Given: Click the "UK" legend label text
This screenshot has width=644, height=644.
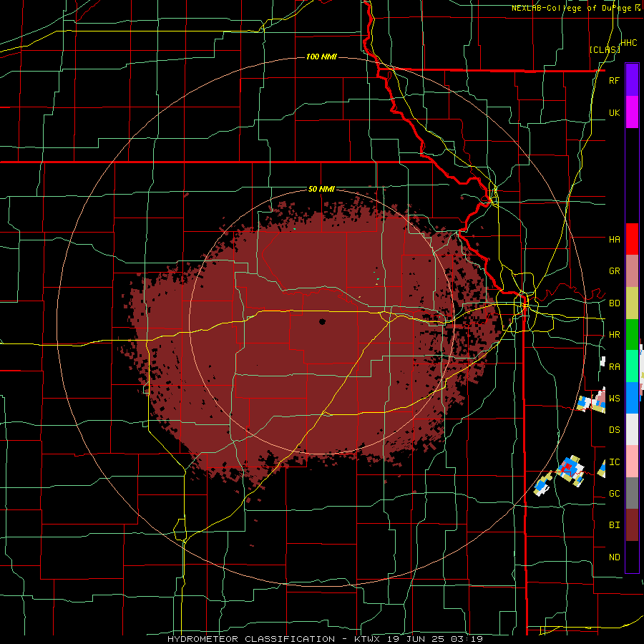Looking at the screenshot, I should point(614,112).
